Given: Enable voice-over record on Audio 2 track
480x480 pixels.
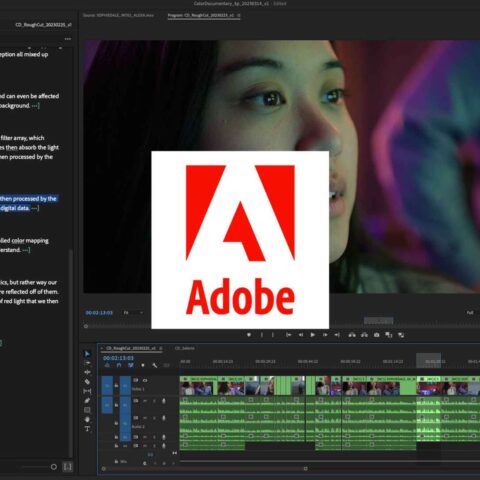Looking at the screenshot, I should coord(164,418).
